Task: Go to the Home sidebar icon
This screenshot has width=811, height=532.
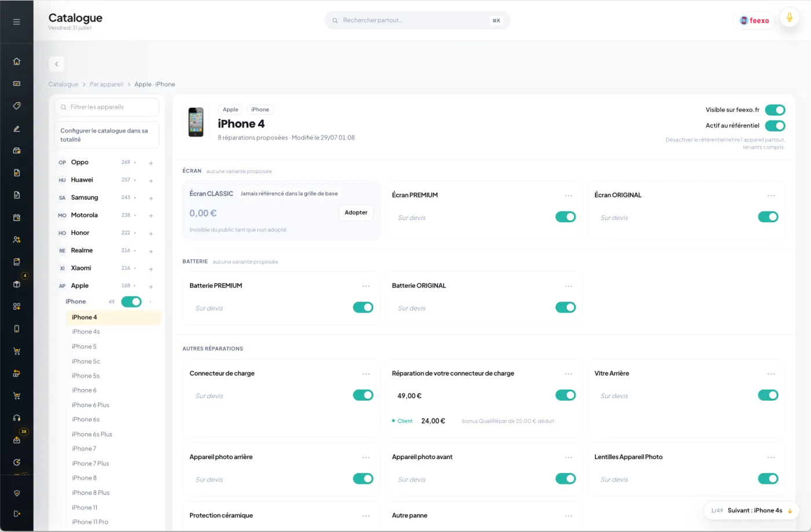Action: click(x=17, y=61)
